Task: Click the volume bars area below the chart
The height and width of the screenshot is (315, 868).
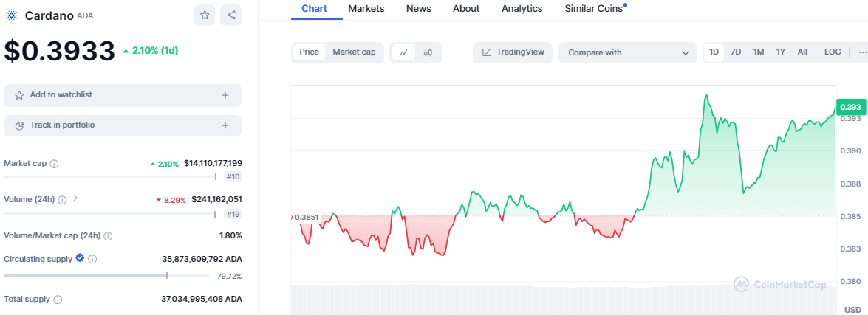Action: pyautogui.click(x=563, y=300)
